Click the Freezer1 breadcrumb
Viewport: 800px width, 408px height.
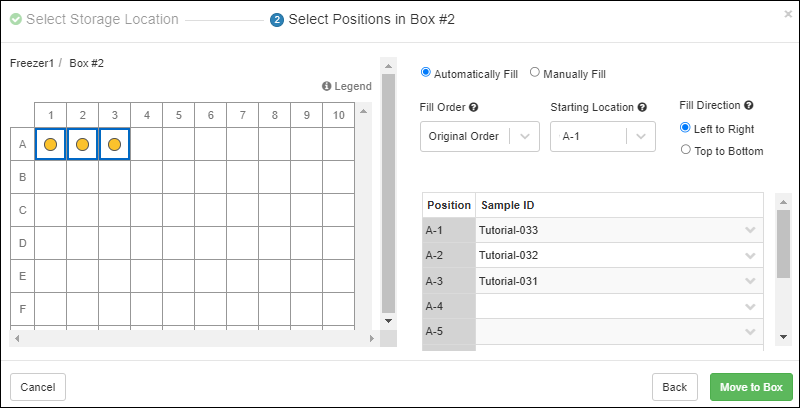[32, 63]
